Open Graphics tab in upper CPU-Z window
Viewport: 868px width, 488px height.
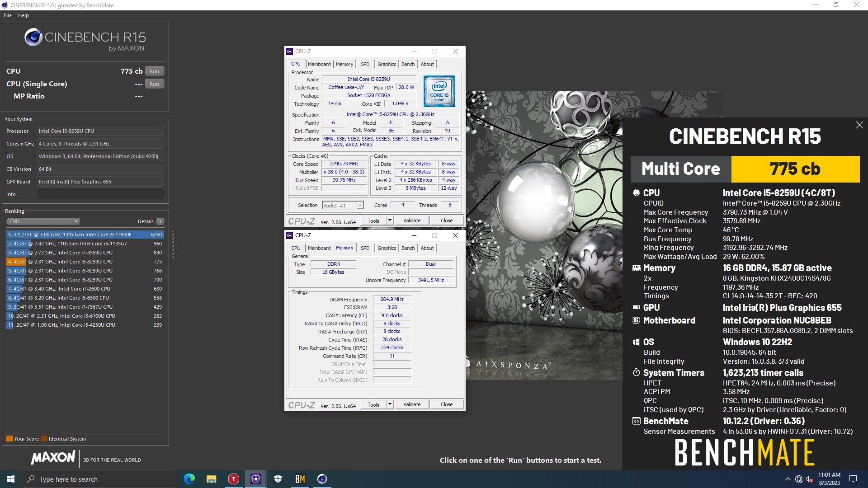tap(387, 64)
